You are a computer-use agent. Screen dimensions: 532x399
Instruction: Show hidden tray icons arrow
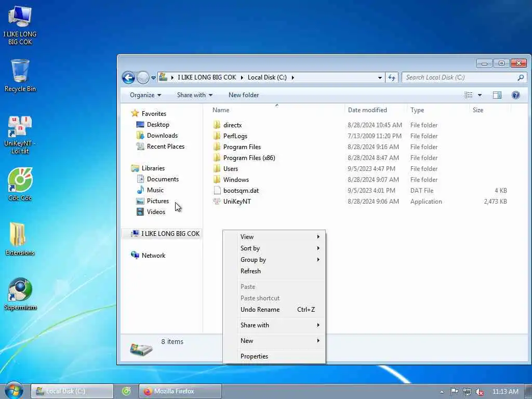(x=442, y=392)
